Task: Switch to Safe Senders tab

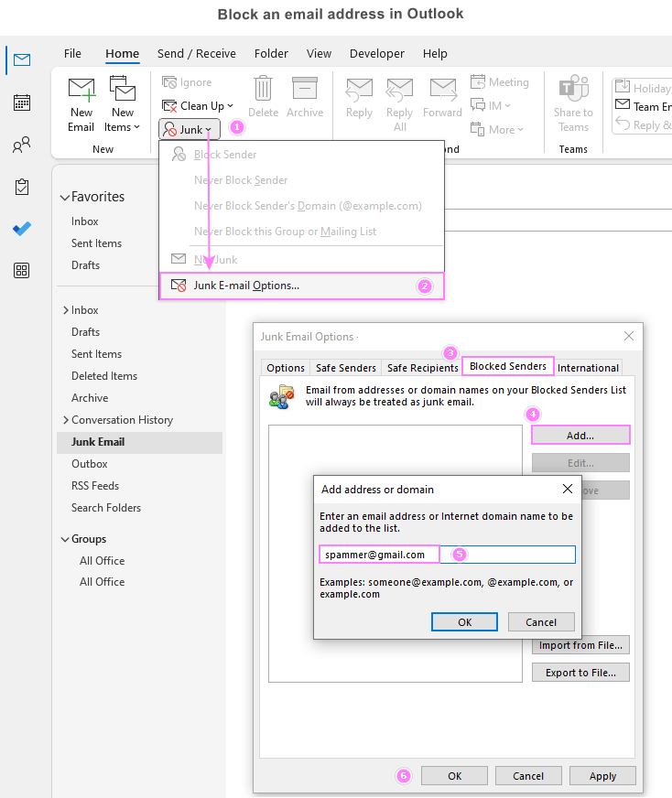Action: pyautogui.click(x=346, y=368)
